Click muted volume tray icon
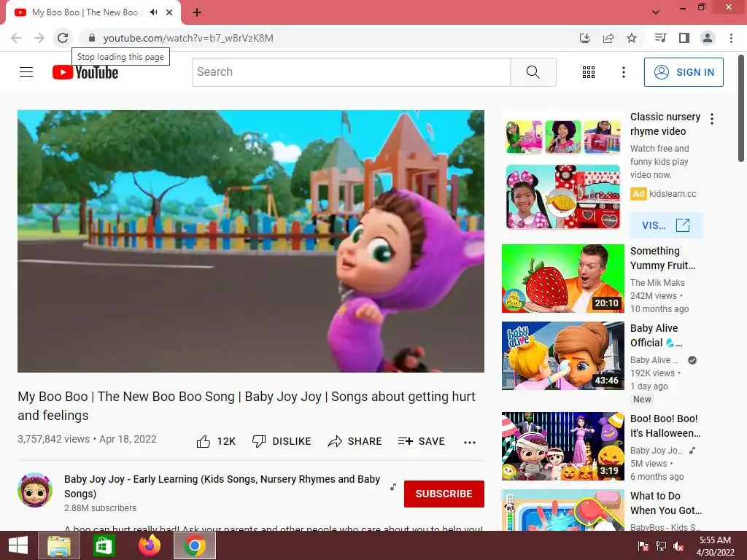This screenshot has height=560, width=747. pyautogui.click(x=678, y=546)
